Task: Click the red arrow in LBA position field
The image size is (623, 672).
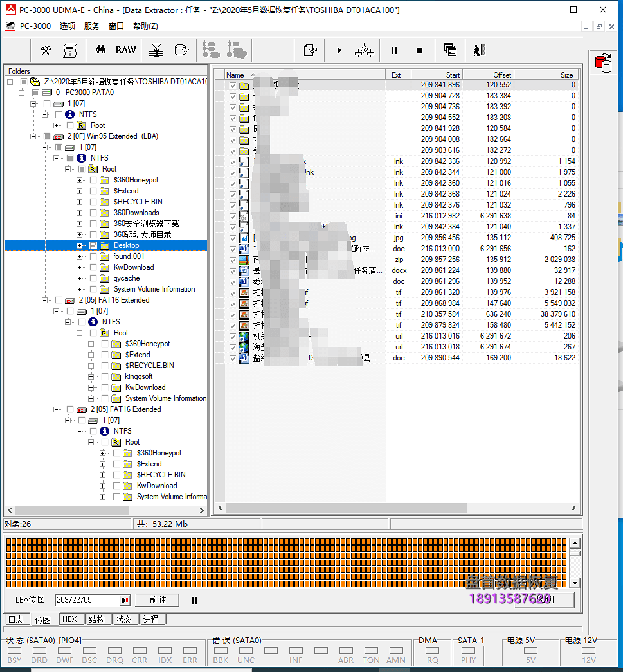Action: point(125,601)
